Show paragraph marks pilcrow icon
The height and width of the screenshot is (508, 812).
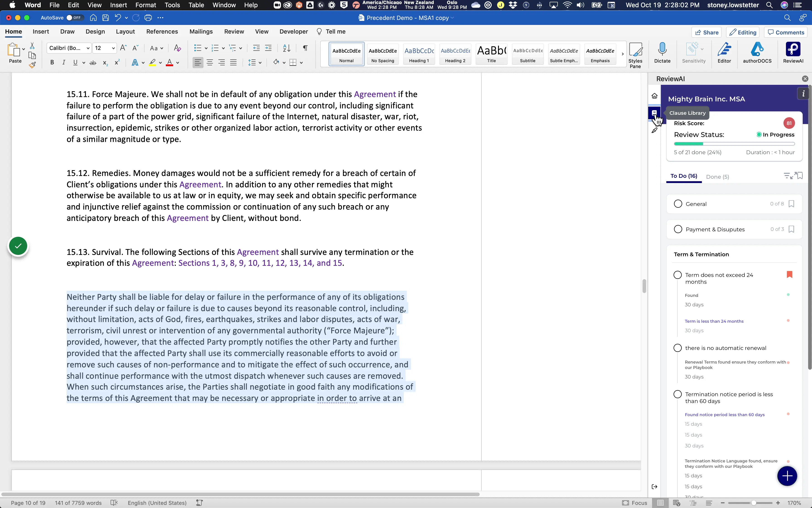tap(305, 48)
